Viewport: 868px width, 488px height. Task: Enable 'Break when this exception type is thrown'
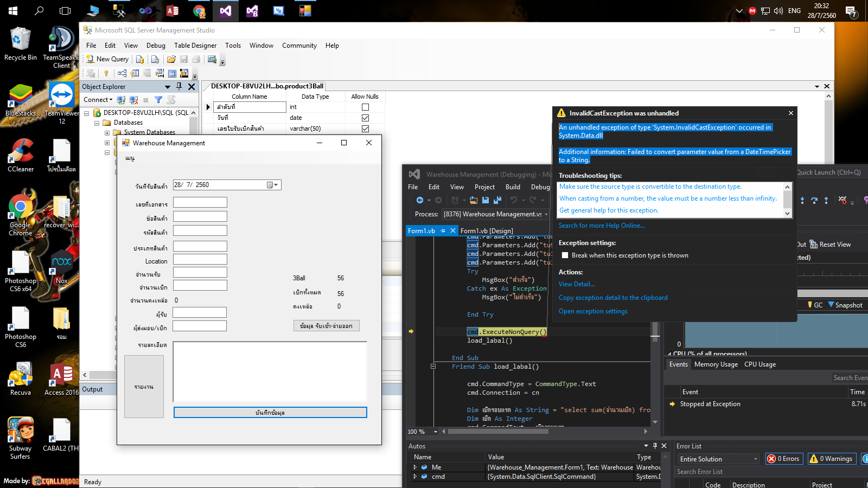[565, 255]
